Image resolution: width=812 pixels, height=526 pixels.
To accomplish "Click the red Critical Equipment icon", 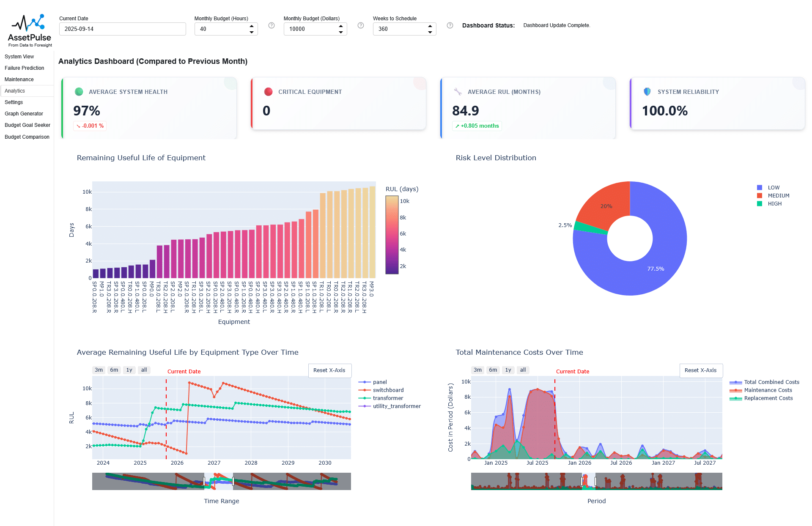I will 268,92.
